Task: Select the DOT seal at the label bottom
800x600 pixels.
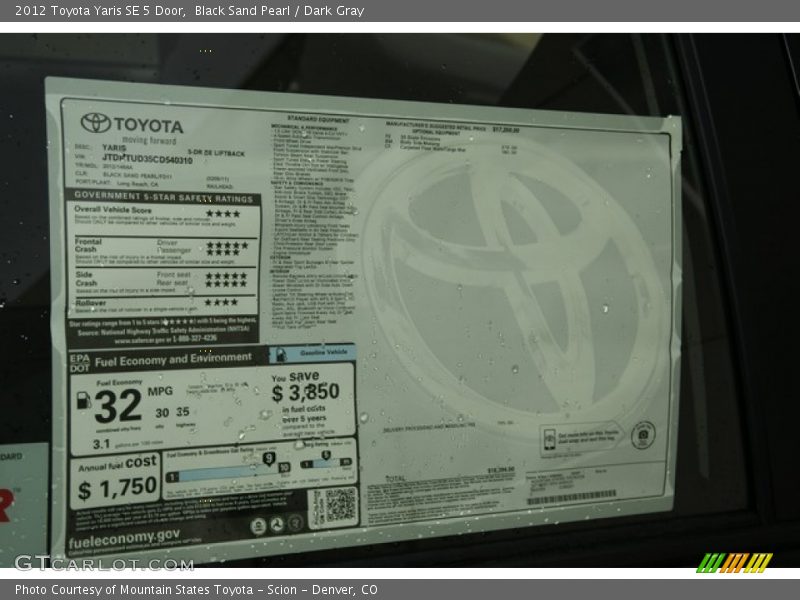Action: [x=275, y=524]
